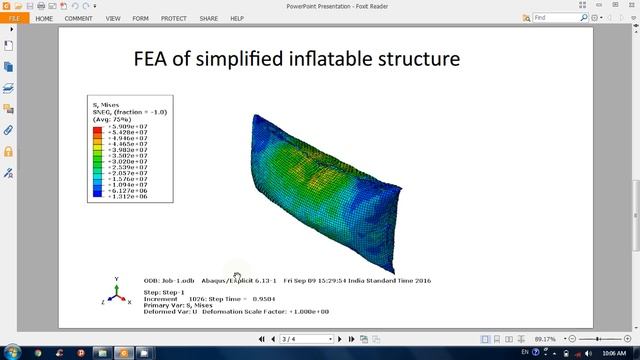
Task: Open the SHARE tab
Action: 209,18
